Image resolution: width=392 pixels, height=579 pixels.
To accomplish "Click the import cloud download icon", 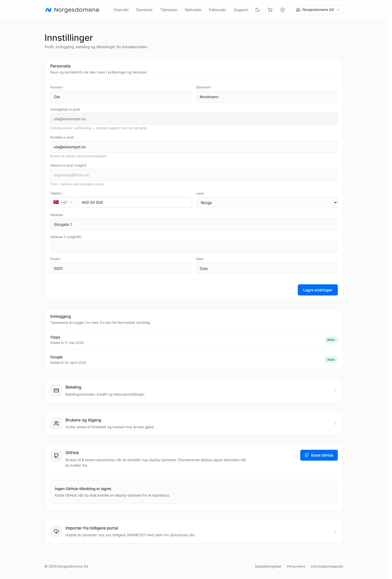I will pos(56,531).
